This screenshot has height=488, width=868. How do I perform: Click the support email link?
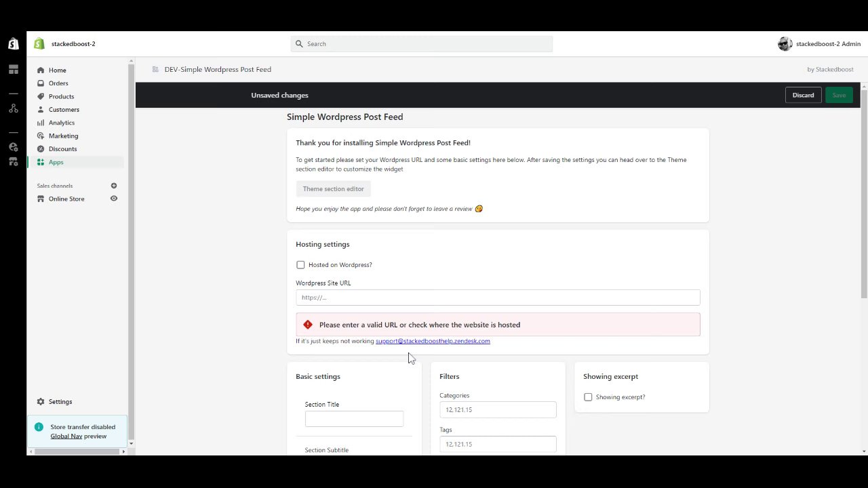point(433,341)
